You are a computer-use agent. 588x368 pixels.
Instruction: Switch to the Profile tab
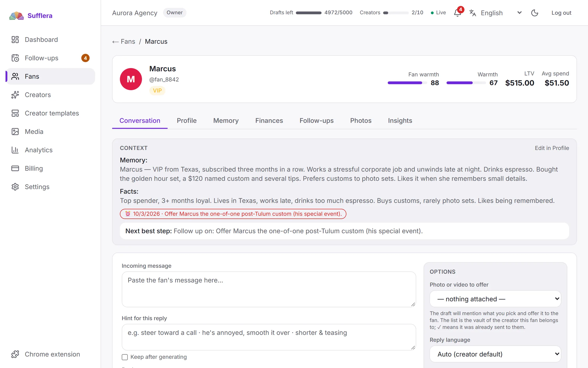pyautogui.click(x=187, y=121)
